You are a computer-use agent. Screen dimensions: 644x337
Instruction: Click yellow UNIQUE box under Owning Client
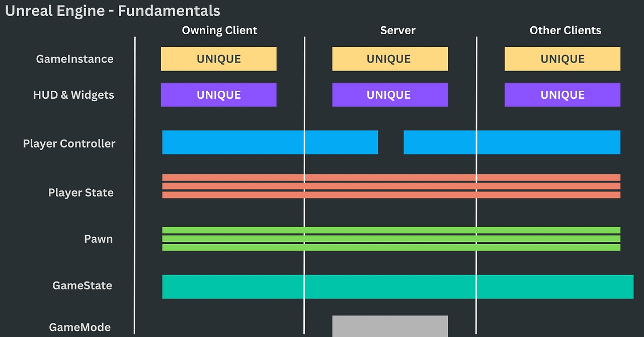[x=219, y=59]
